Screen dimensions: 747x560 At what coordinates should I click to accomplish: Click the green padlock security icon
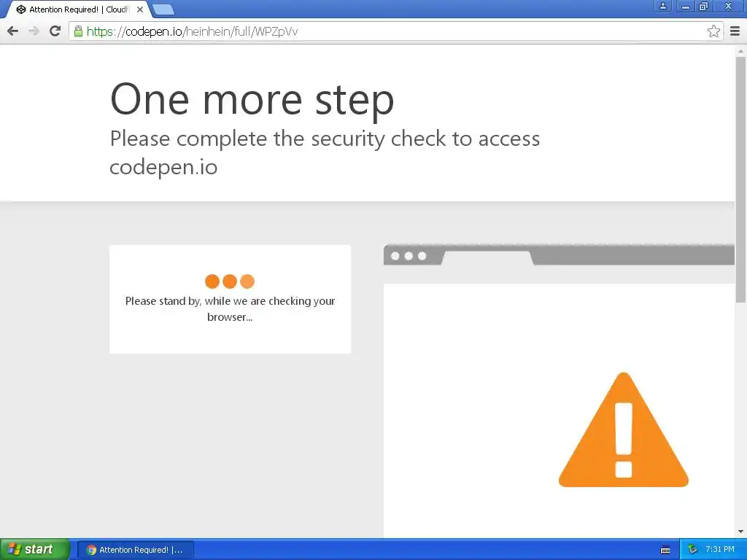pyautogui.click(x=78, y=31)
